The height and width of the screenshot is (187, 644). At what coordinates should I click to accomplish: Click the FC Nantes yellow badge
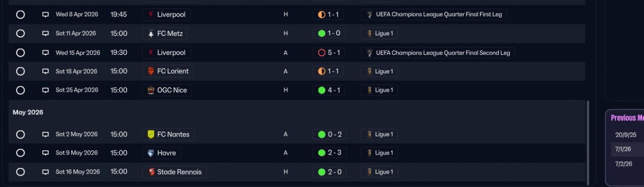[x=150, y=135]
